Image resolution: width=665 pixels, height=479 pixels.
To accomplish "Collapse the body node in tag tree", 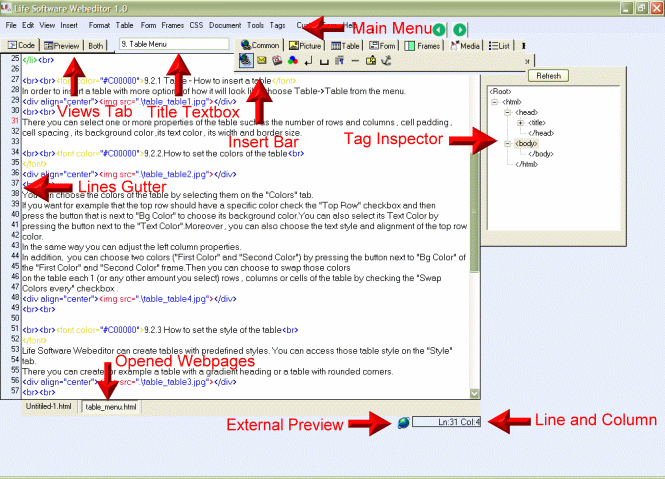I will point(507,144).
